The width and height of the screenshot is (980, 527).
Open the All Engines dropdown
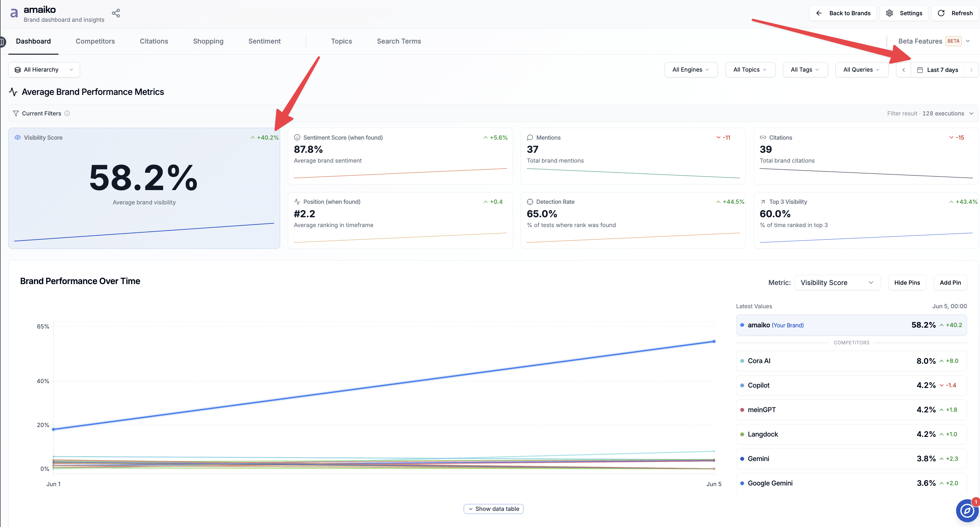click(691, 70)
